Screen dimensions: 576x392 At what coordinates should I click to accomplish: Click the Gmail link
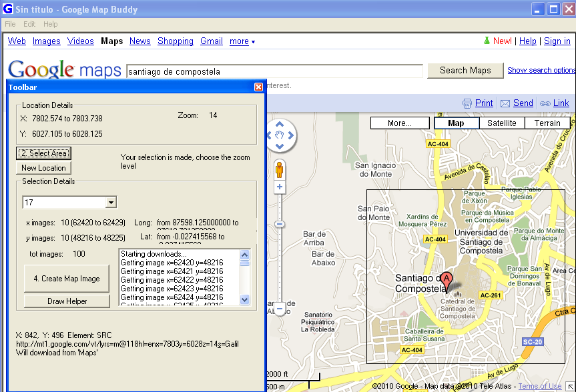212,41
